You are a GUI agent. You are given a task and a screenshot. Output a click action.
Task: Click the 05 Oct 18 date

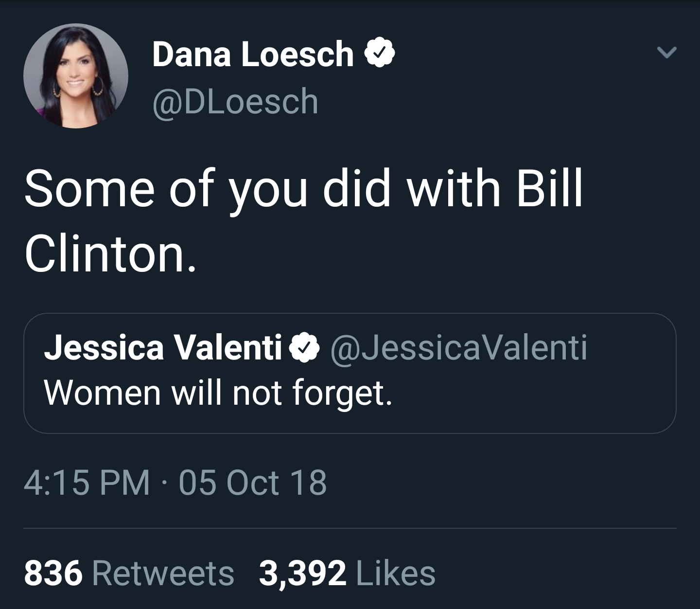(253, 483)
